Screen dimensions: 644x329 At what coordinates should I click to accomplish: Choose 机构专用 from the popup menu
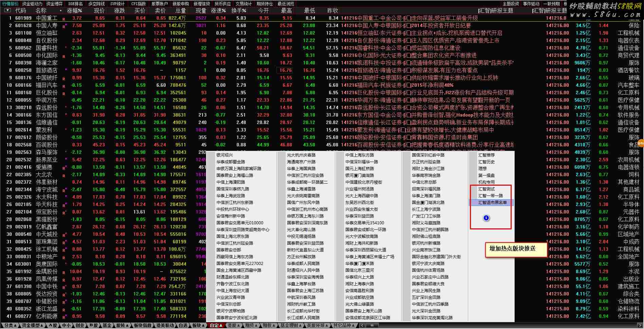coord(486,182)
